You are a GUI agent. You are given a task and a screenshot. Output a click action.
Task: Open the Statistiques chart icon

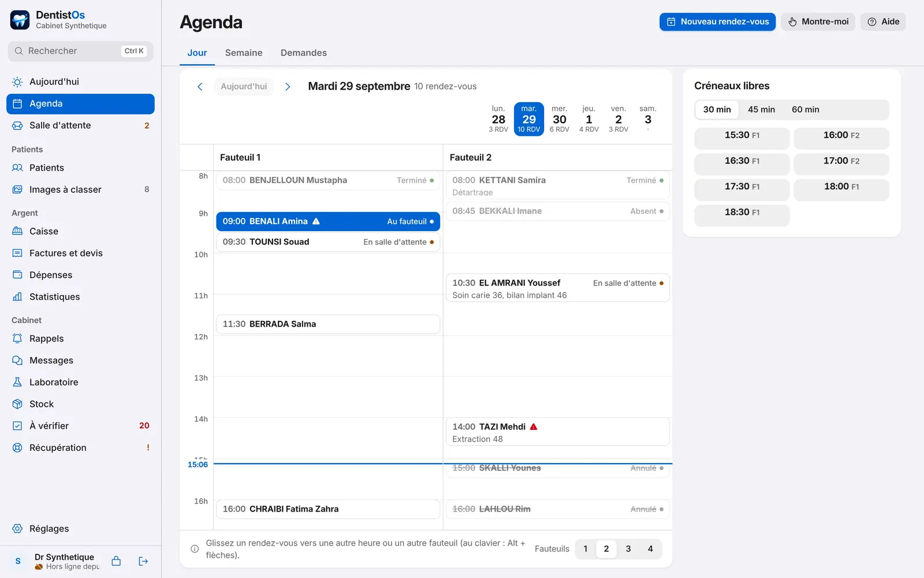[x=17, y=297]
